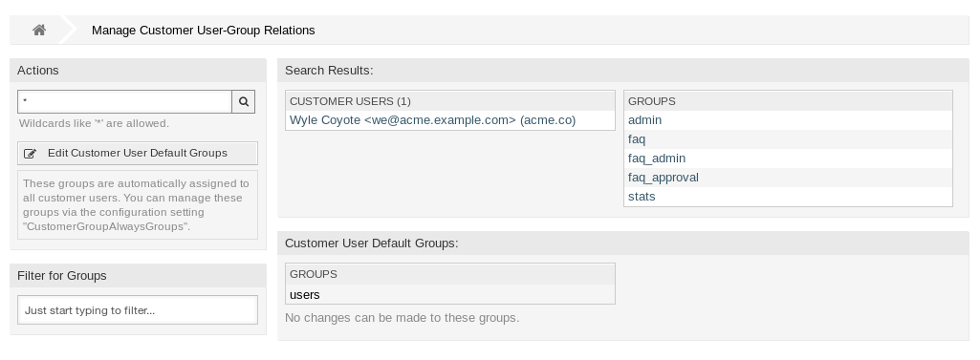Viewport: 980px width, 360px height.
Task: Click the 'Actions' panel heading
Action: point(38,71)
